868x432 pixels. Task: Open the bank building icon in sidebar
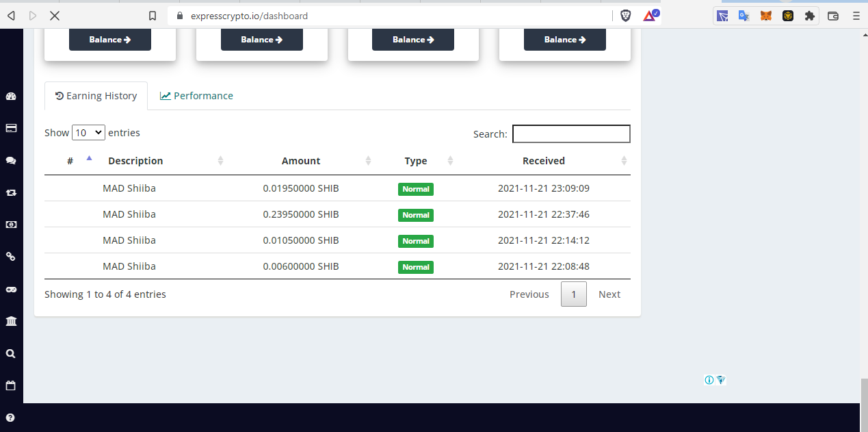11,322
